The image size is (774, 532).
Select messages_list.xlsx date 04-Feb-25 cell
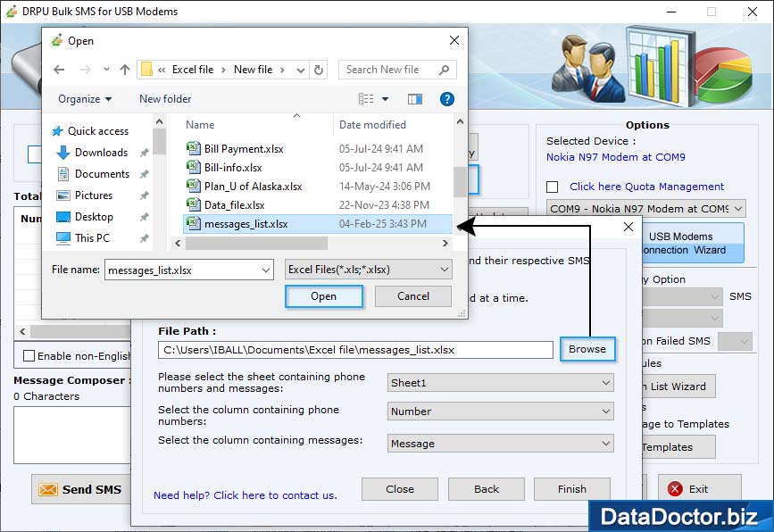tap(383, 223)
